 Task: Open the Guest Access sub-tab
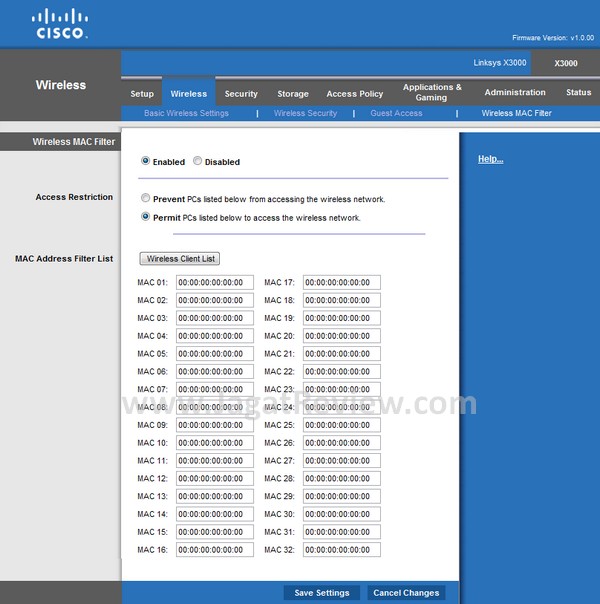point(396,114)
